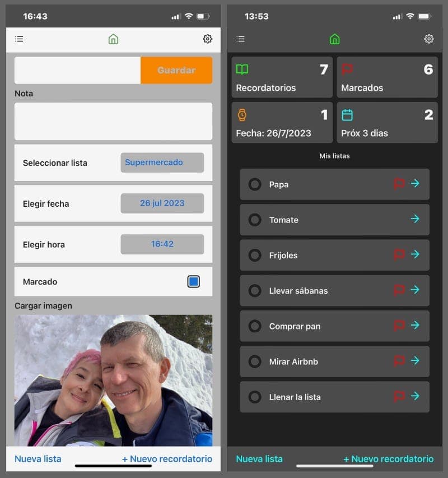448x478 pixels.
Task: Tap the uploaded couple photo
Action: coord(113,380)
